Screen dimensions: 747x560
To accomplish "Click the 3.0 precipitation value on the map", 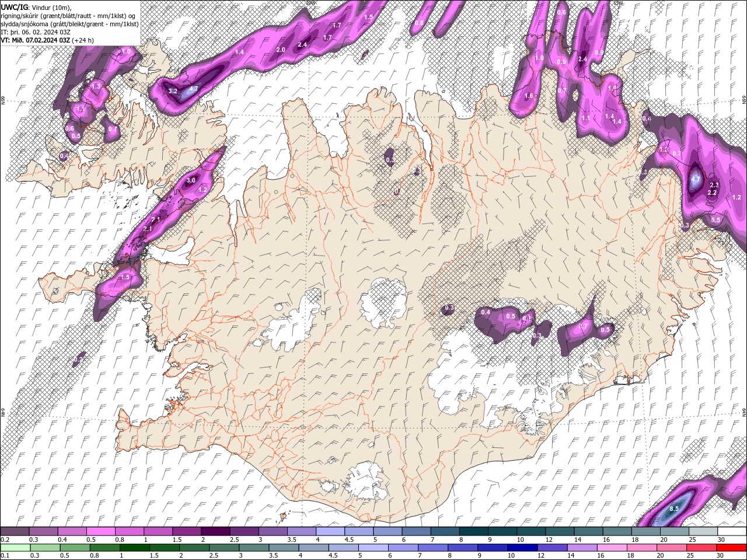I will [x=191, y=180].
